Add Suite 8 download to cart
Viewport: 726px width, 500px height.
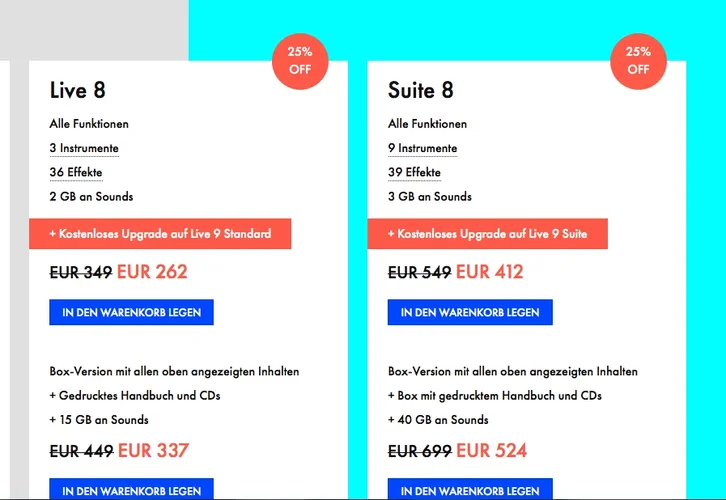pyautogui.click(x=470, y=312)
